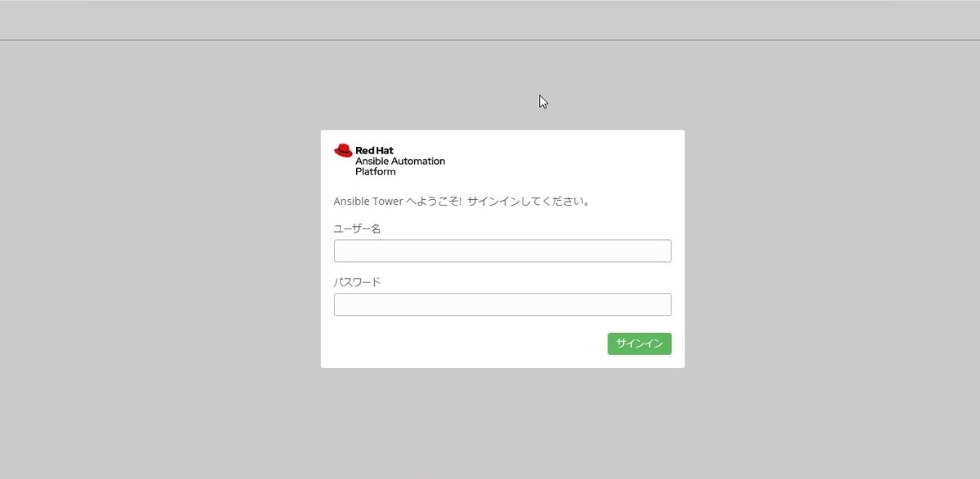Click the ユーザー名 label
Image resolution: width=980 pixels, height=479 pixels.
(x=358, y=228)
